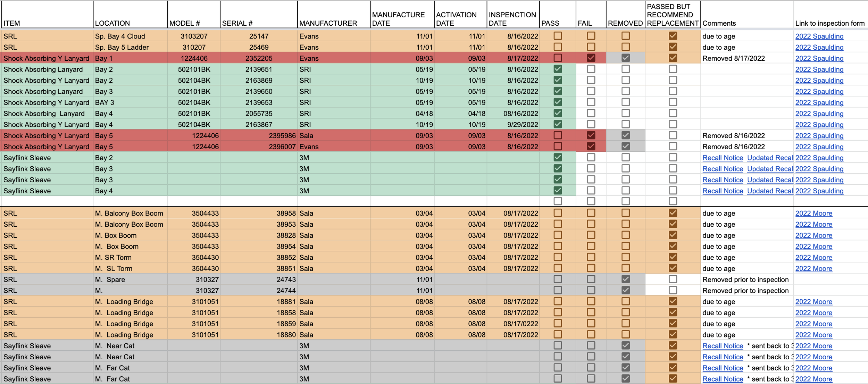Uncheck PASS checkbox for serial 2139651 lanyard

(558, 69)
